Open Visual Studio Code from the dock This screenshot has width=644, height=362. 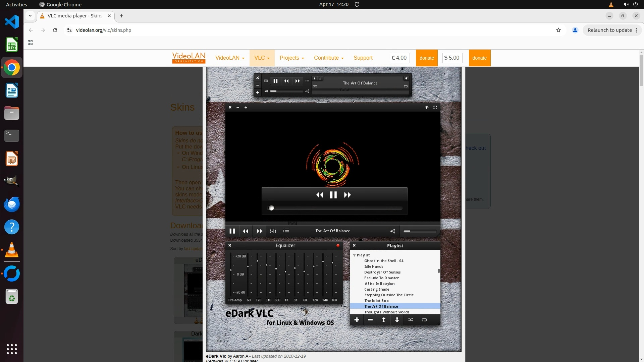coord(12,22)
